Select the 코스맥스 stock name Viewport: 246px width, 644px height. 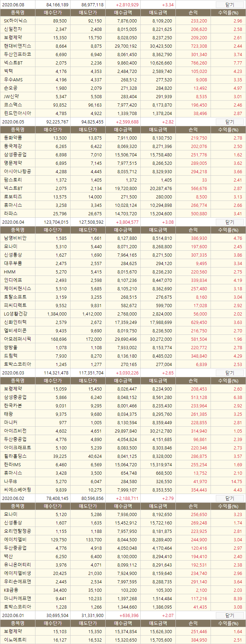(x=13, y=105)
